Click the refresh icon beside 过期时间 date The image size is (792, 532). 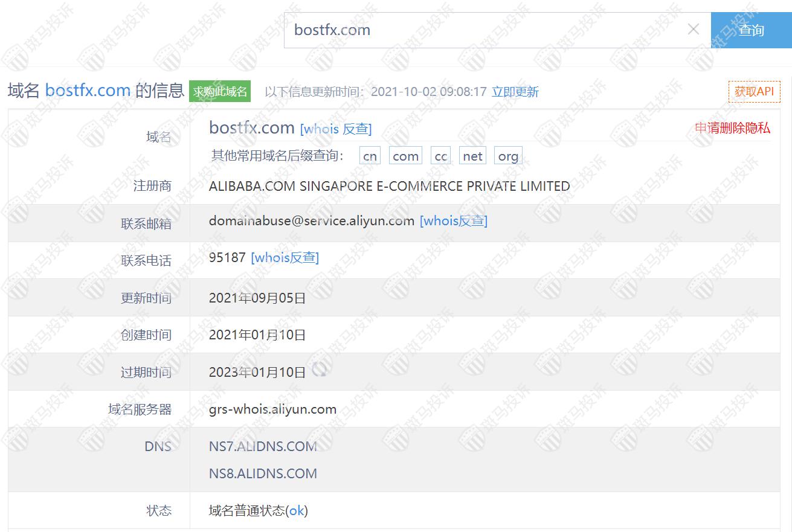point(319,371)
